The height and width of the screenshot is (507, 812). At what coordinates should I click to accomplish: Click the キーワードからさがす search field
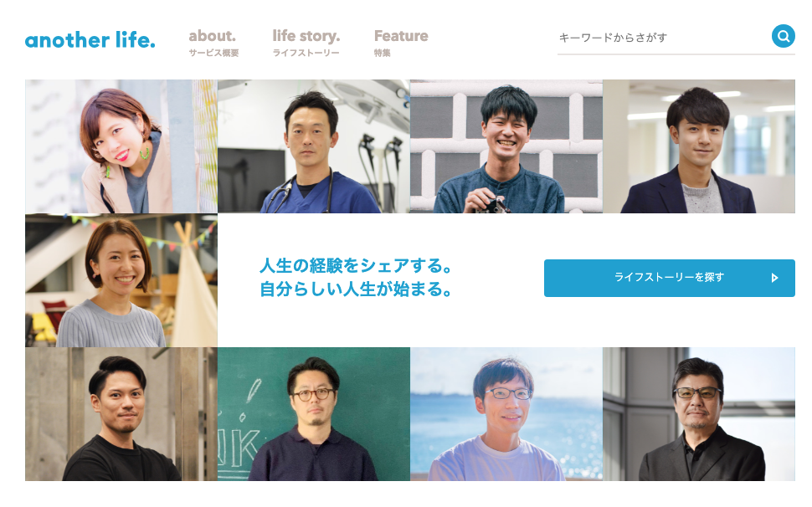[663, 38]
